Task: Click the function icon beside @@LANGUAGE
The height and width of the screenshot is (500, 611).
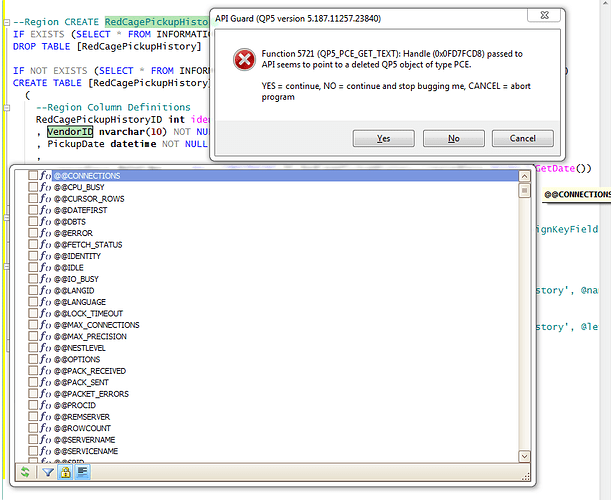Action: (45, 302)
